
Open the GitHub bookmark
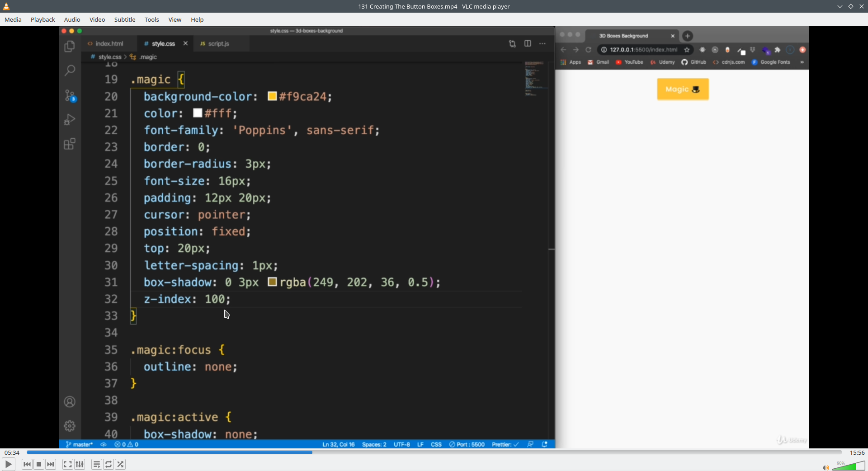point(694,62)
